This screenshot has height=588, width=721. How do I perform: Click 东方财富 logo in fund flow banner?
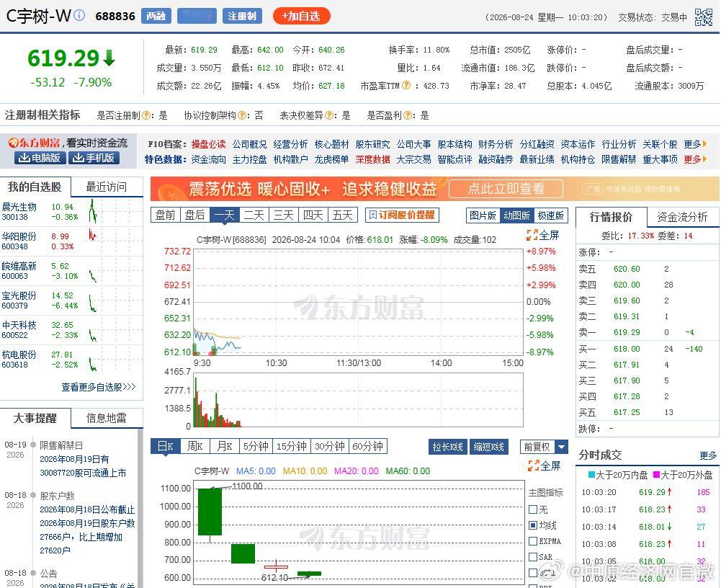click(x=35, y=143)
